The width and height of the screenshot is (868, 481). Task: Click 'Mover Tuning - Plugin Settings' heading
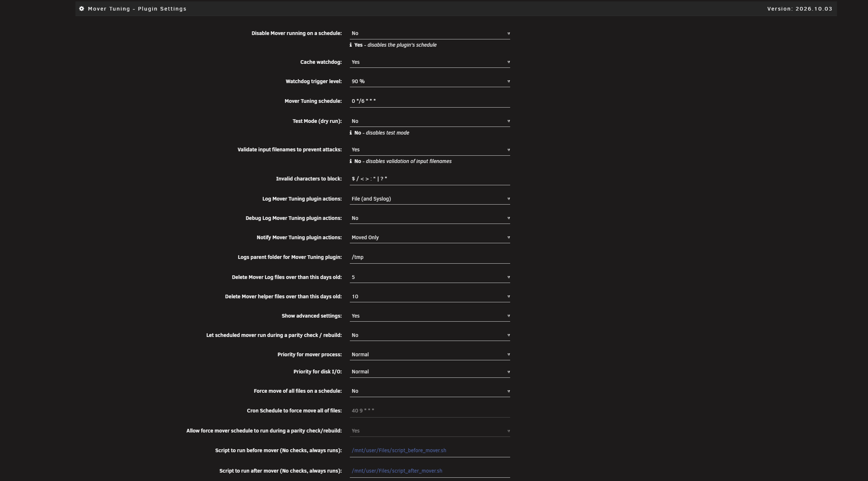click(x=137, y=9)
